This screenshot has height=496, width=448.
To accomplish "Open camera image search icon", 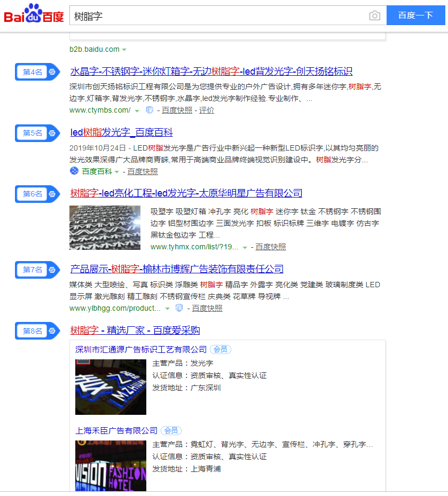I will click(x=375, y=15).
